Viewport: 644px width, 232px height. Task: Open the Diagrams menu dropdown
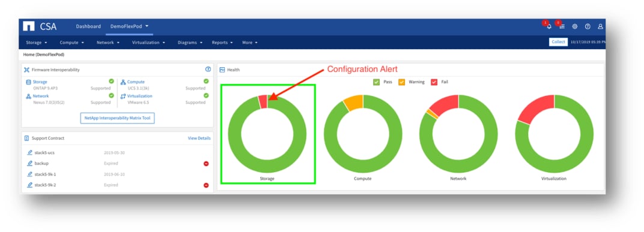pos(190,42)
